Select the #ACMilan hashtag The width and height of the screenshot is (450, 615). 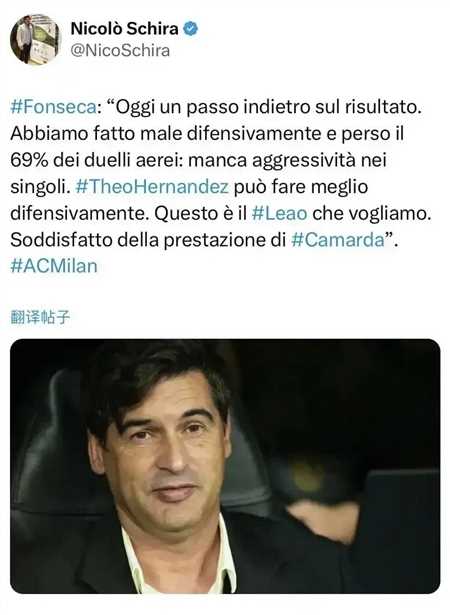[x=54, y=266]
